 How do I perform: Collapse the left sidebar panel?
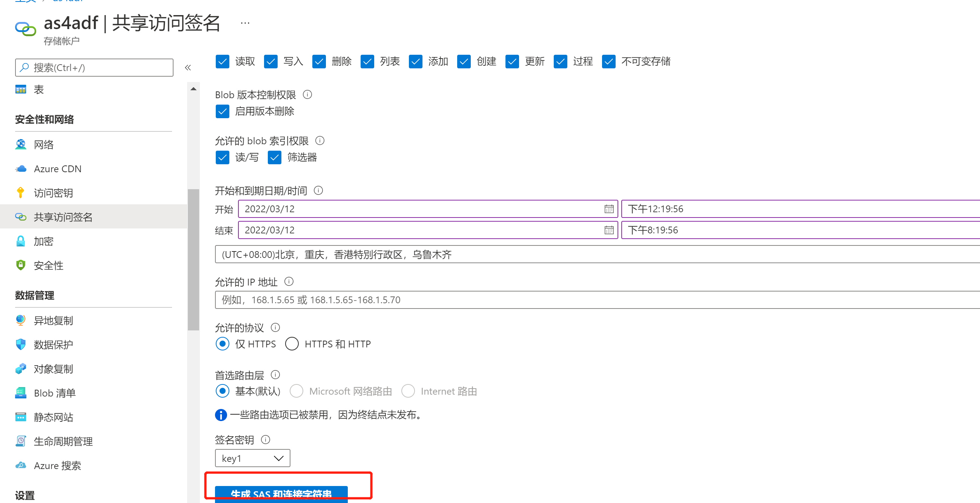187,67
